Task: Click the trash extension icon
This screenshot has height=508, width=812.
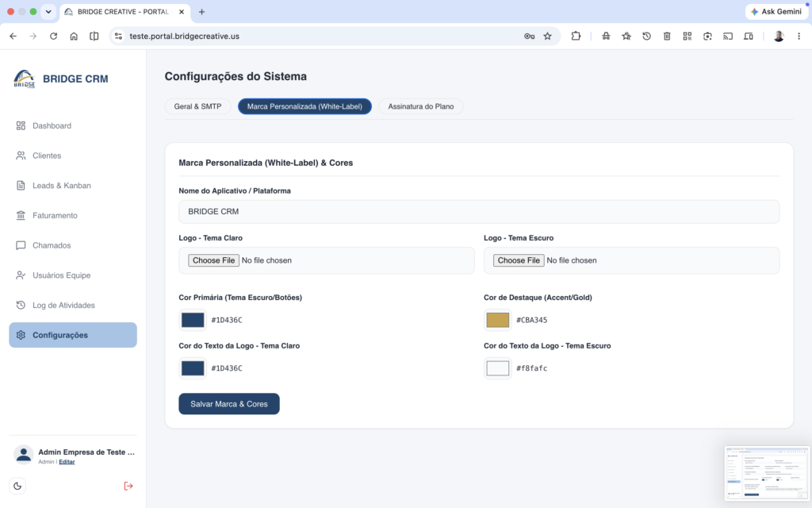Action: tap(667, 37)
